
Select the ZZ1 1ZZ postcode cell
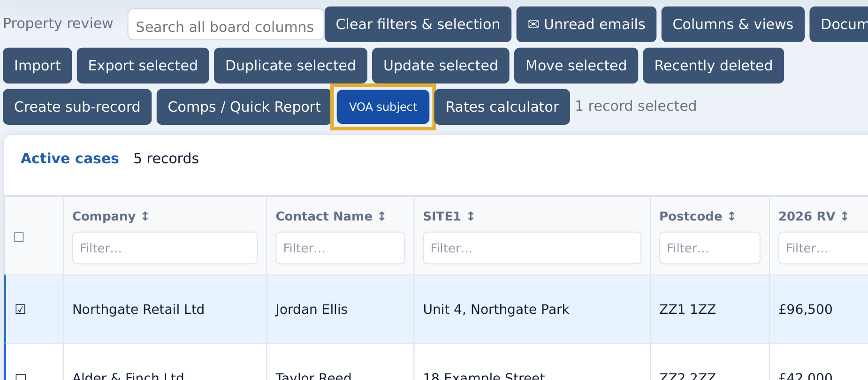pyautogui.click(x=710, y=310)
